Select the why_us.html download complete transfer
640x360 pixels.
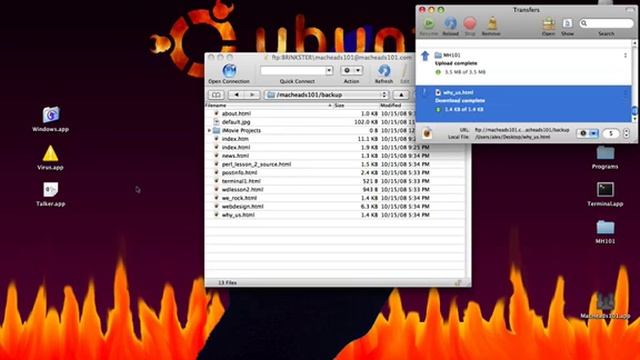click(524, 104)
